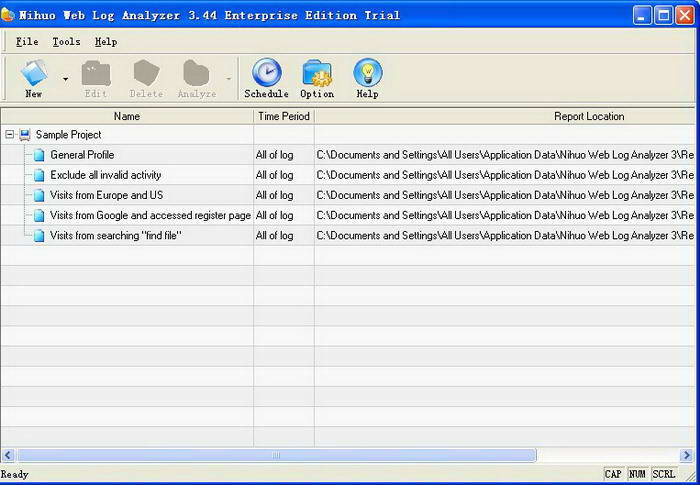
Task: Click the Time Period column header
Action: (x=283, y=116)
